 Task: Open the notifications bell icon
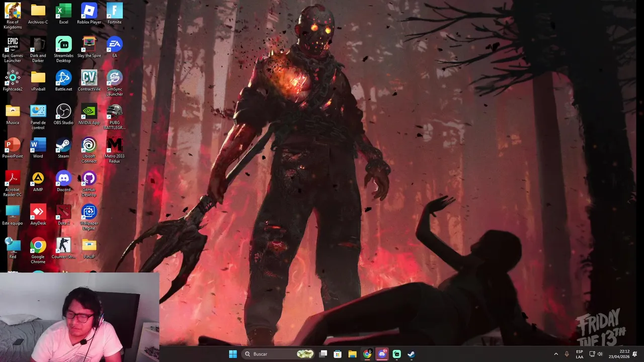click(x=635, y=354)
